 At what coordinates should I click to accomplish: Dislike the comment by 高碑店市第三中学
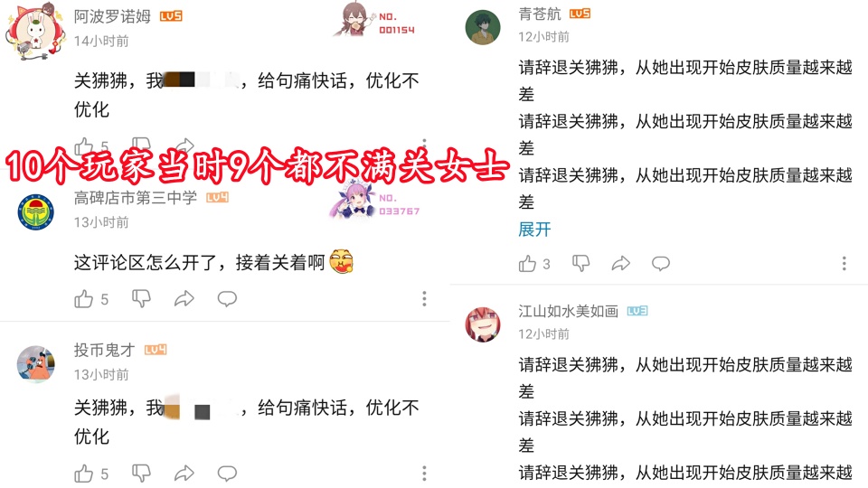point(141,299)
